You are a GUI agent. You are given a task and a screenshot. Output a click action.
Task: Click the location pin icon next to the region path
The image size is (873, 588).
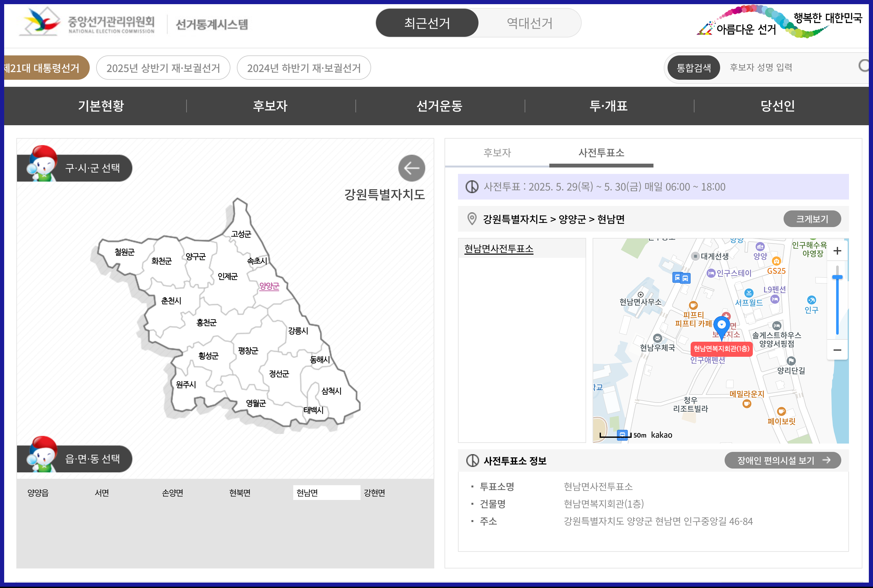coord(471,219)
